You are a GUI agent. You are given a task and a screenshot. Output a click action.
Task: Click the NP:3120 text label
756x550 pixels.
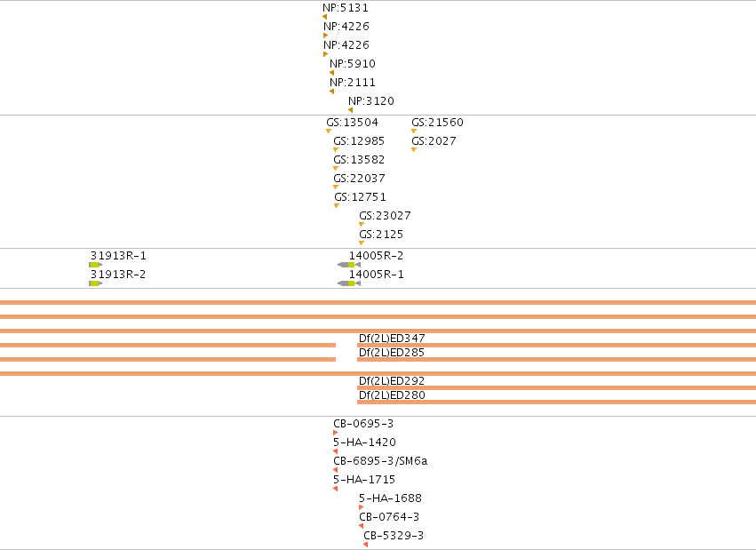[371, 101]
